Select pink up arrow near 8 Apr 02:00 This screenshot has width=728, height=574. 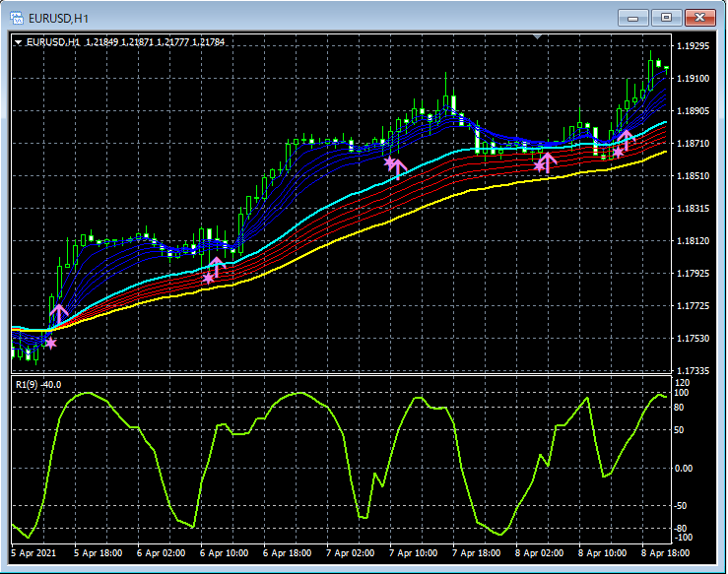coord(548,160)
